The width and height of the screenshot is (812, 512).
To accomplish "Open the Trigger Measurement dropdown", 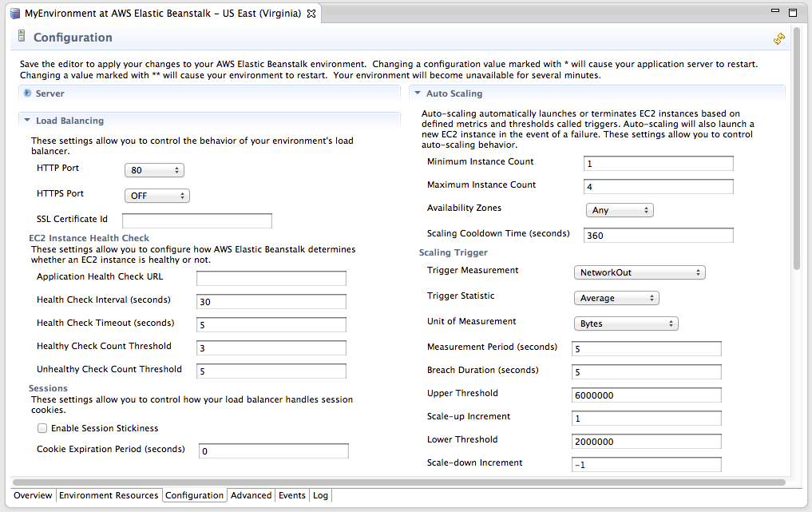I will click(640, 272).
